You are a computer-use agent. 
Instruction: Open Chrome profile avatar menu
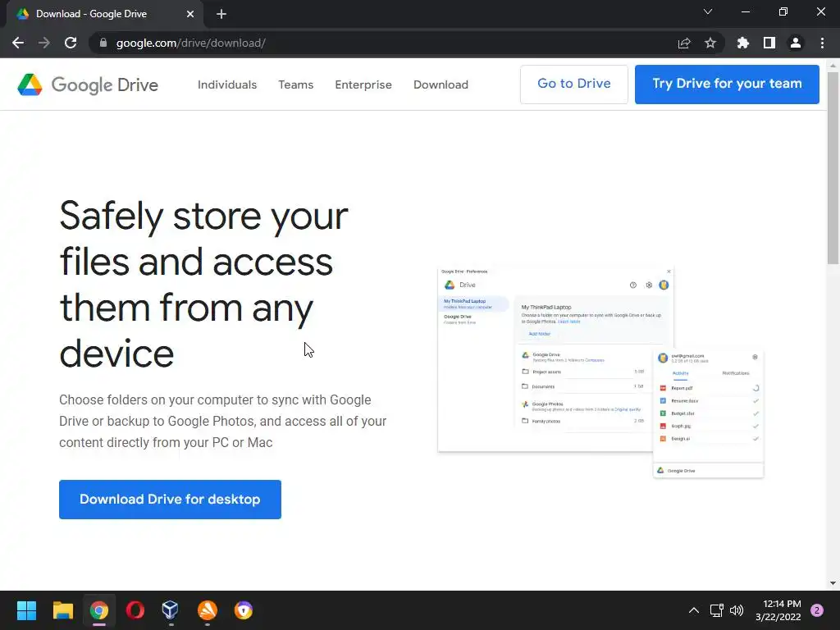tap(796, 43)
